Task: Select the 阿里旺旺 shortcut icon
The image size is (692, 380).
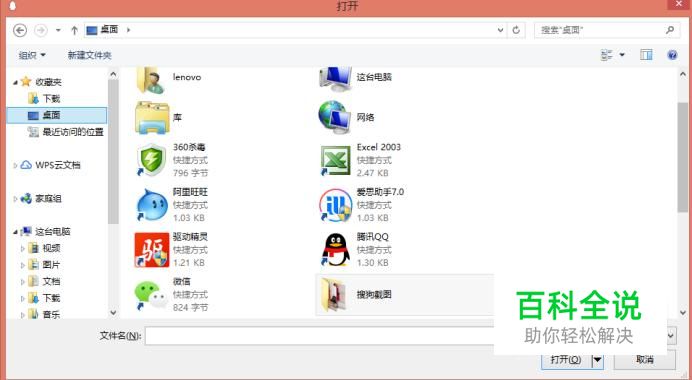Action: [x=152, y=205]
